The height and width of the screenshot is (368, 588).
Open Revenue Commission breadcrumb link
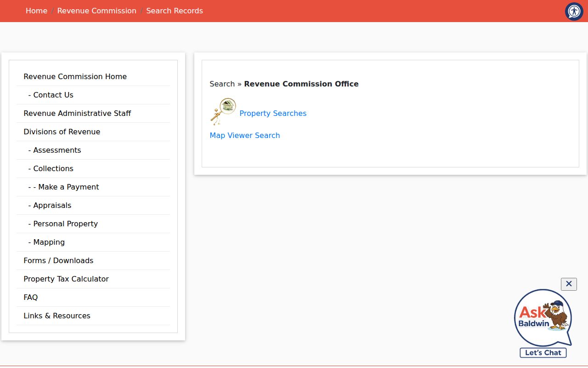click(97, 11)
